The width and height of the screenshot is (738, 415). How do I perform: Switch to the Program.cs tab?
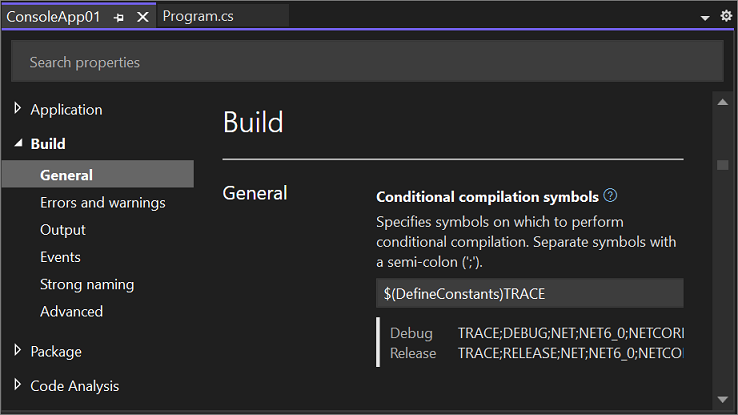coord(198,16)
